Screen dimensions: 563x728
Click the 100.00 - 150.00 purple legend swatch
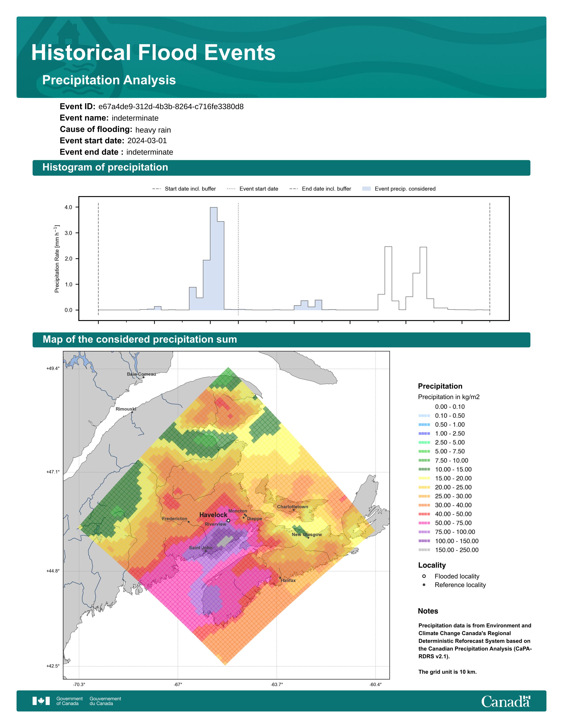424,541
